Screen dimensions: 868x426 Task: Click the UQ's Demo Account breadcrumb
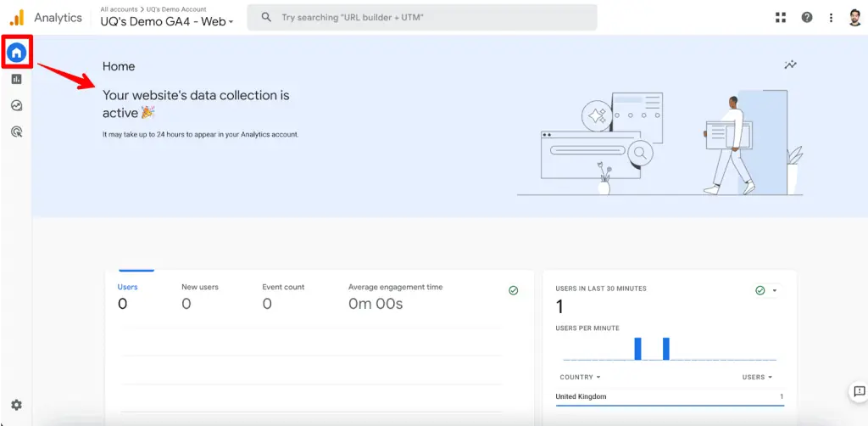tap(176, 9)
